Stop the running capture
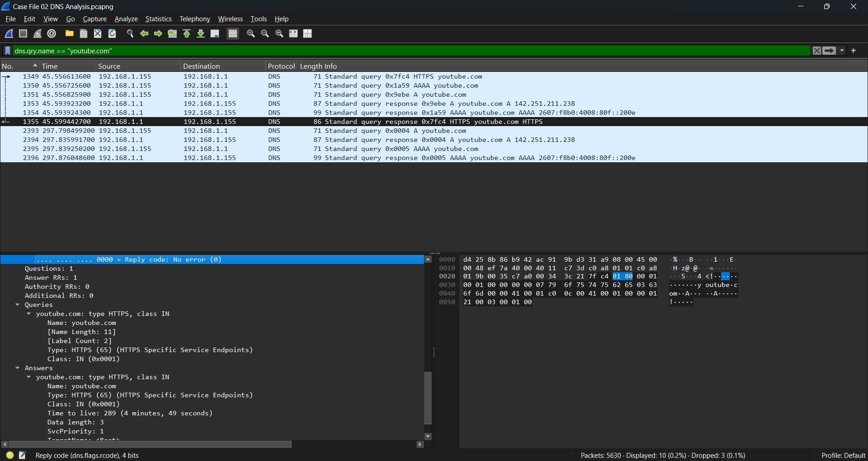This screenshot has width=868, height=461. 23,33
